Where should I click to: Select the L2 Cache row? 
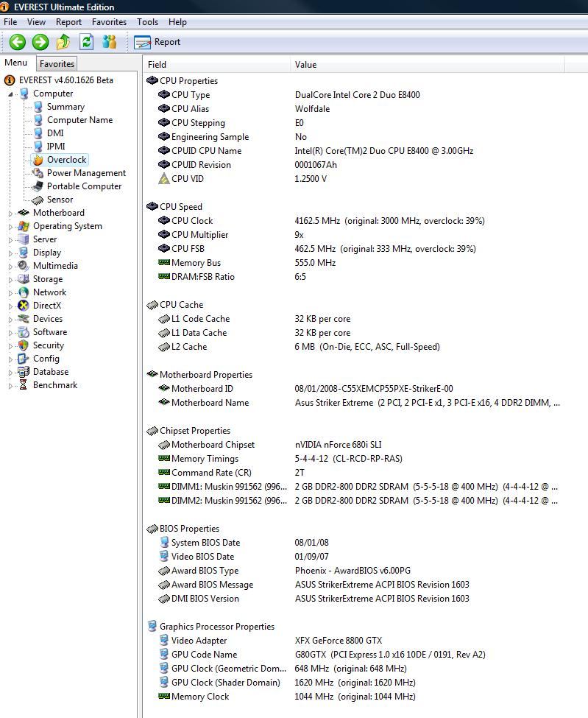[x=299, y=347]
